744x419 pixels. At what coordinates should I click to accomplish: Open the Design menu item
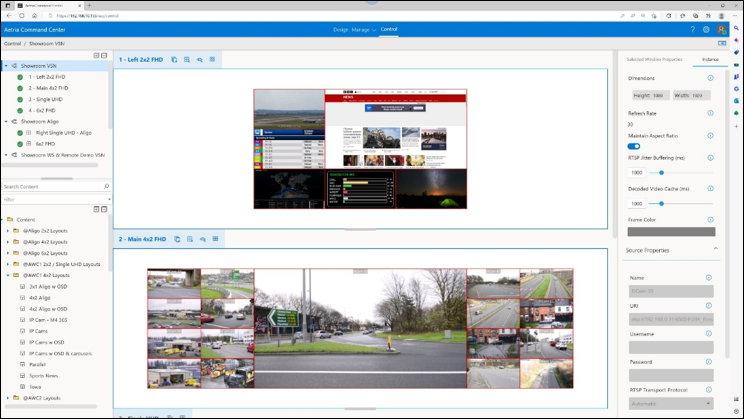coord(339,30)
